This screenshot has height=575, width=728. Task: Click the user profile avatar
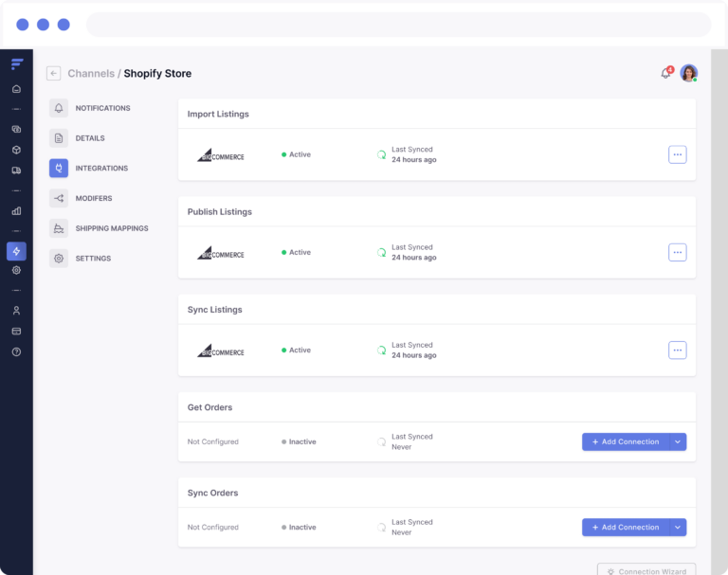coord(689,73)
